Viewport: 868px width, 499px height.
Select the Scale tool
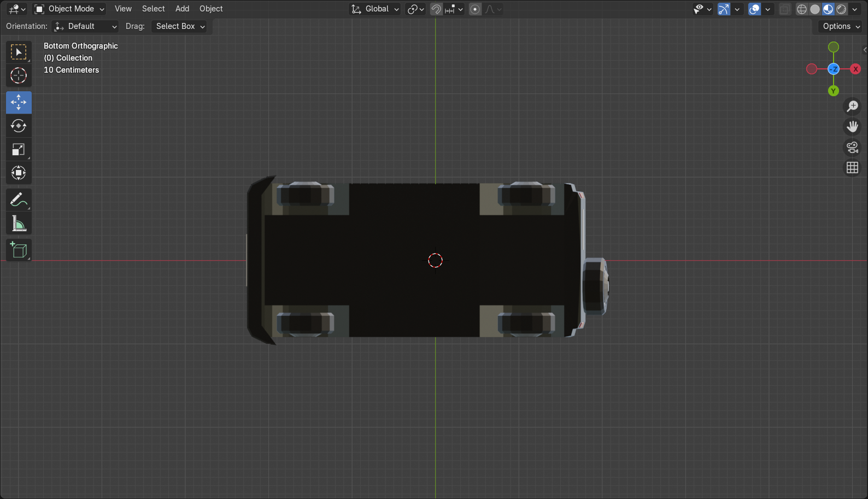coord(19,149)
